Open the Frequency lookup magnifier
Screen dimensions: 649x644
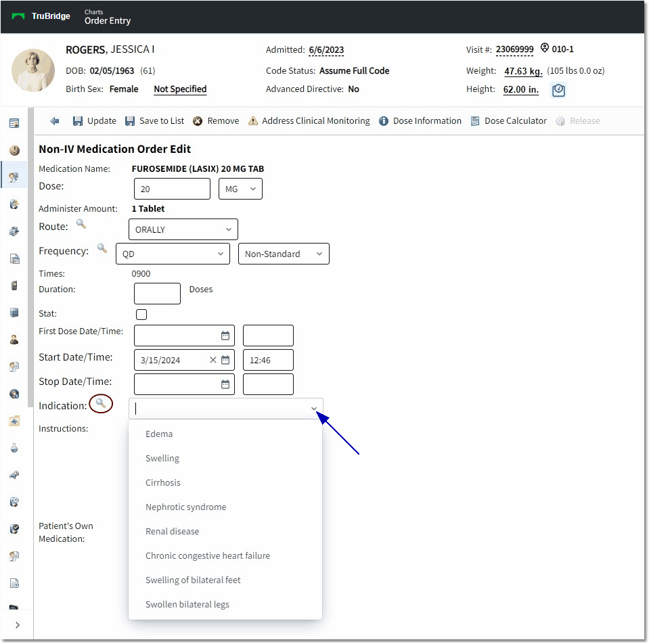[x=102, y=248]
